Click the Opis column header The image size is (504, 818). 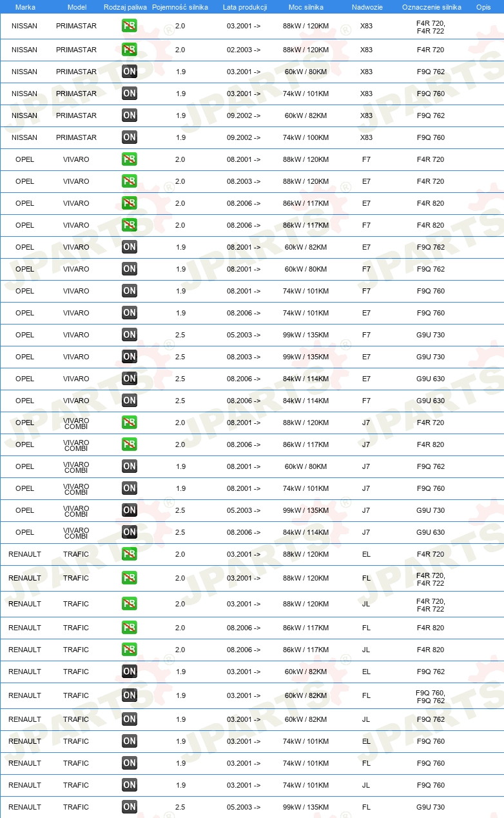click(x=483, y=6)
